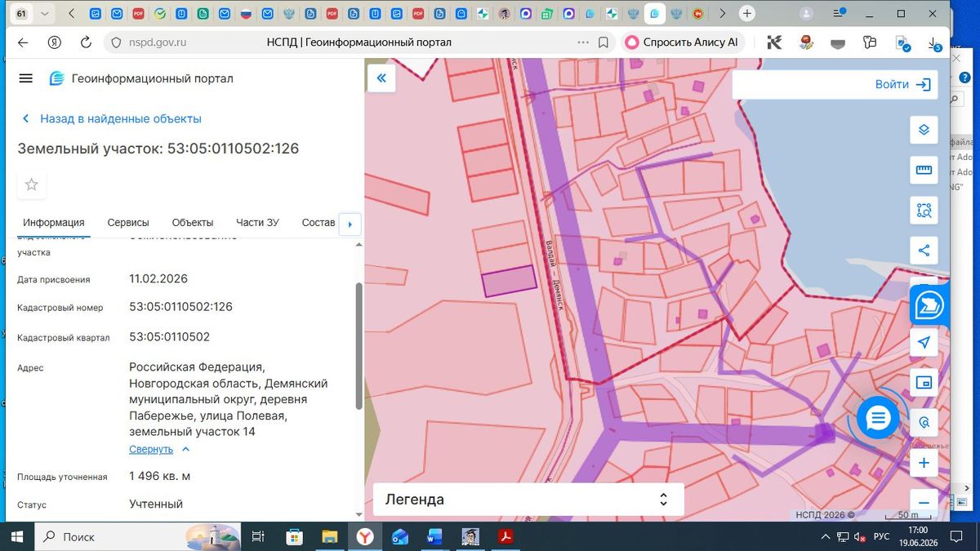Open the chat assistant bubble

pyautogui.click(x=878, y=419)
